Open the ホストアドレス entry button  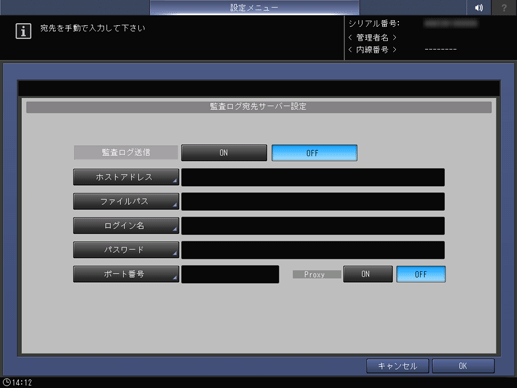click(x=126, y=177)
